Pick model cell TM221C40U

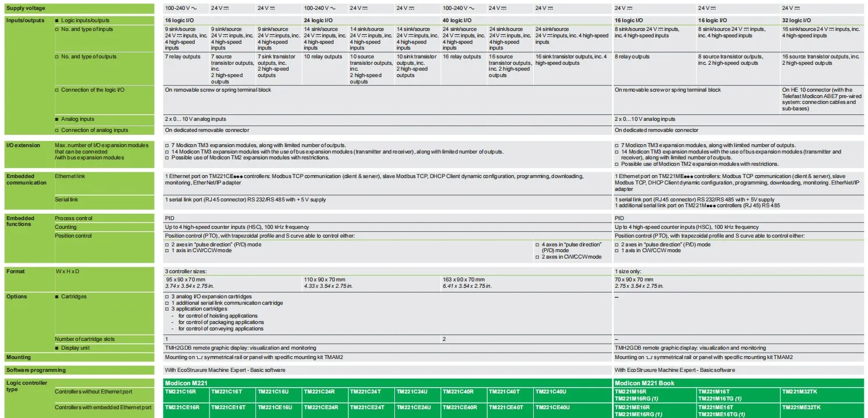551,392
